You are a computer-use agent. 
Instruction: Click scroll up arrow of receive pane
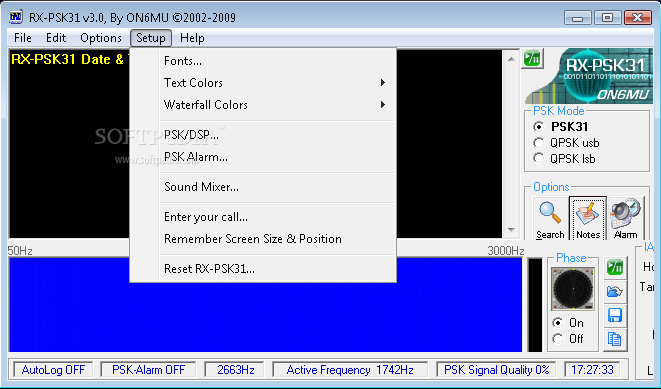pyautogui.click(x=511, y=59)
